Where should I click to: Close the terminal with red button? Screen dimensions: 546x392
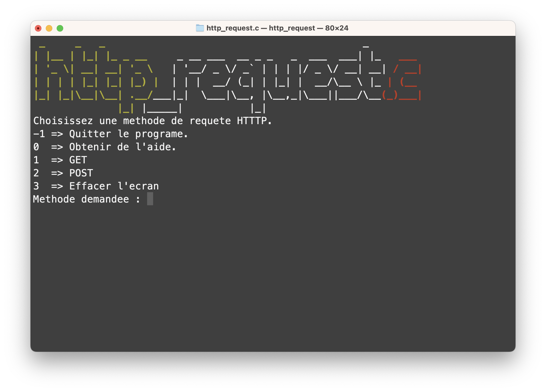(38, 28)
